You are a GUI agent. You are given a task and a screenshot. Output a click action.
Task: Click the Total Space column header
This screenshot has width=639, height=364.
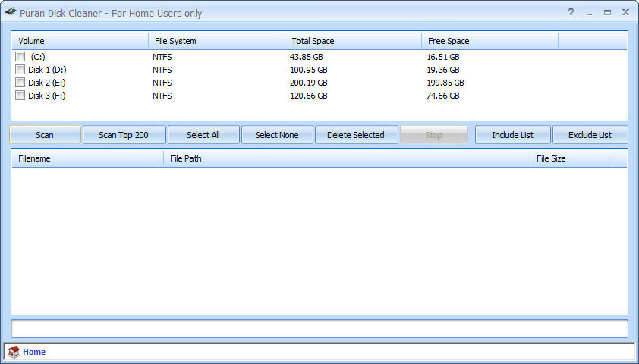coord(353,41)
